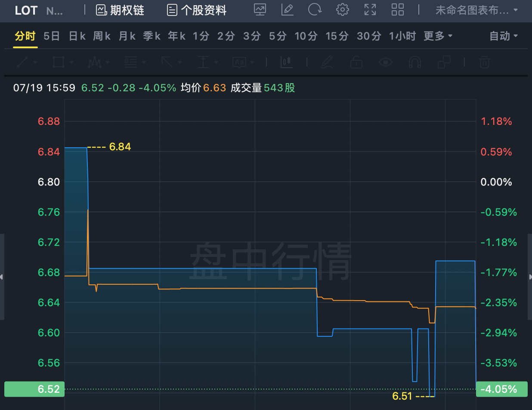This screenshot has width=532, height=410.
Task: Switch to 年k chart
Action: click(176, 36)
